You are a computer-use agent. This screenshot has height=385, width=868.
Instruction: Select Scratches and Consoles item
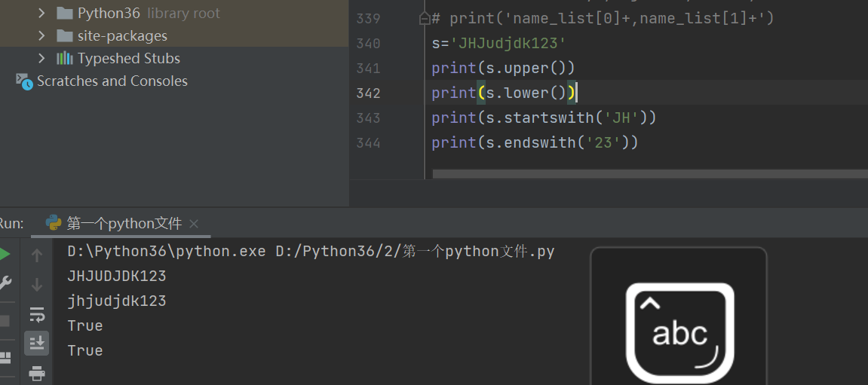click(112, 81)
